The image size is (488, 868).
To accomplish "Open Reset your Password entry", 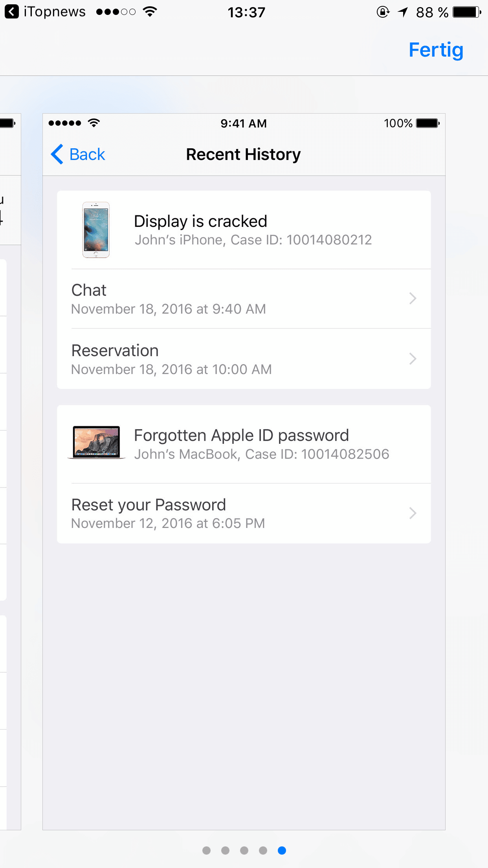I will tap(244, 513).
